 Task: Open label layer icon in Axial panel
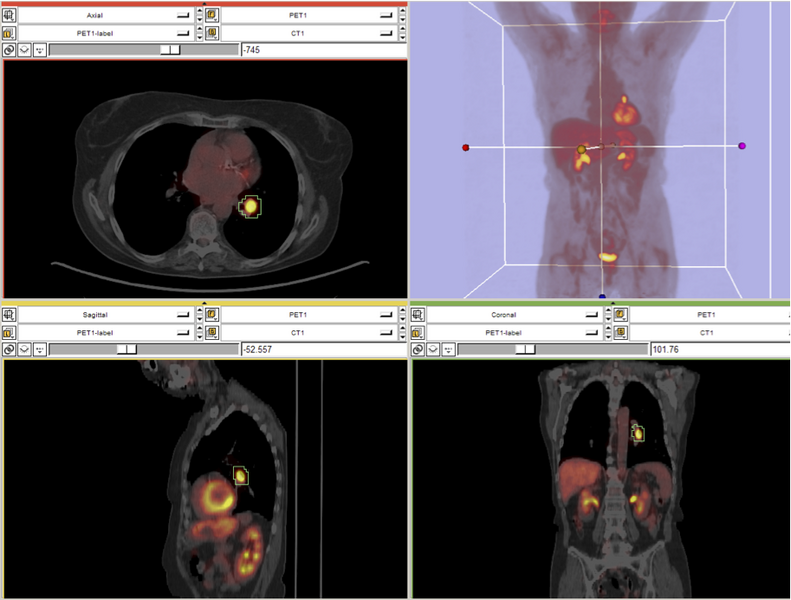(9, 33)
